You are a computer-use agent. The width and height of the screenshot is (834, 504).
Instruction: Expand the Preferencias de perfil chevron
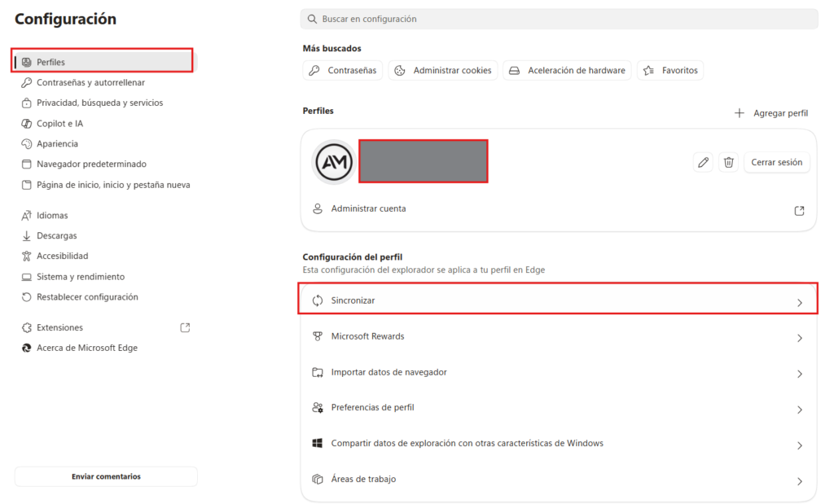click(x=800, y=410)
